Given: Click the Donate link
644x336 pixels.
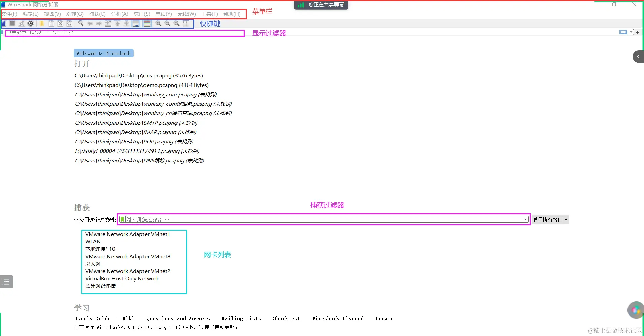Looking at the screenshot, I should pos(384,318).
